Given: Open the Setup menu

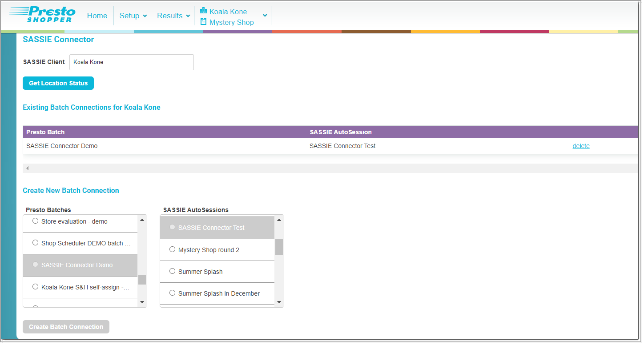Looking at the screenshot, I should coord(129,16).
